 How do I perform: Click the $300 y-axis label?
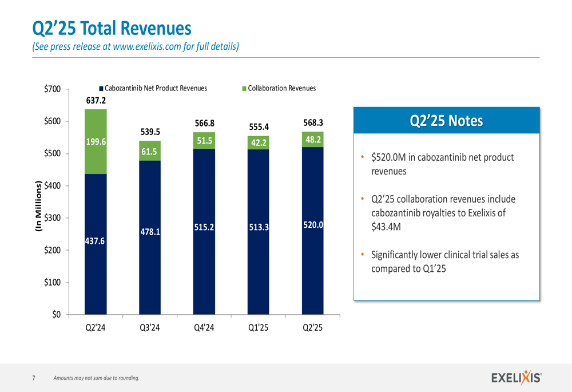[53, 218]
